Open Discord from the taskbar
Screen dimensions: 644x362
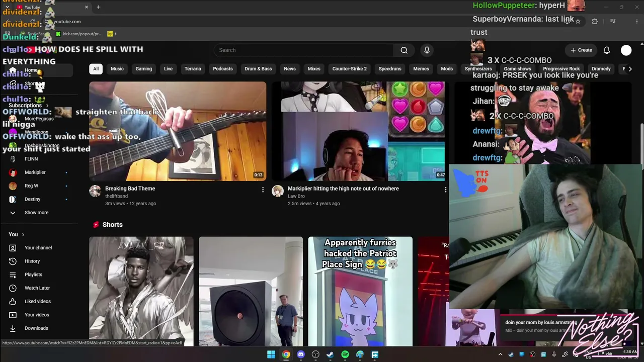tap(301, 354)
